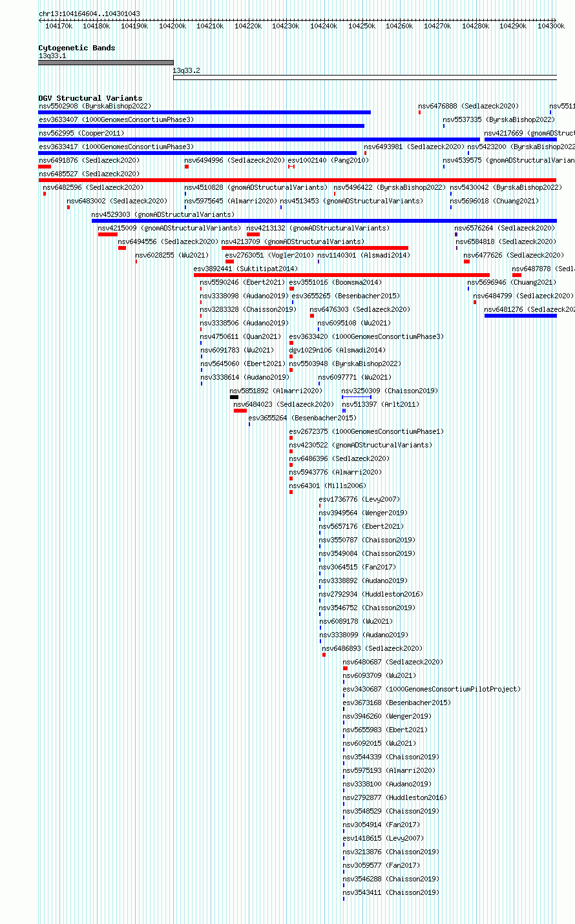The image size is (575, 924).
Task: Open variant nsv5430042 (ByrskaBishop2022)
Action: (x=451, y=194)
